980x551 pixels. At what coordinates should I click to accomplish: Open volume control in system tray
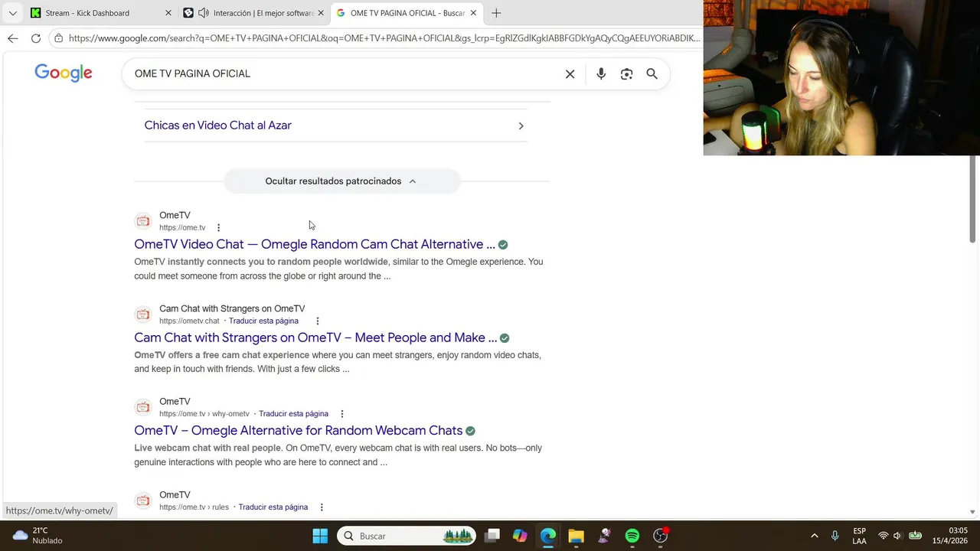[897, 536]
